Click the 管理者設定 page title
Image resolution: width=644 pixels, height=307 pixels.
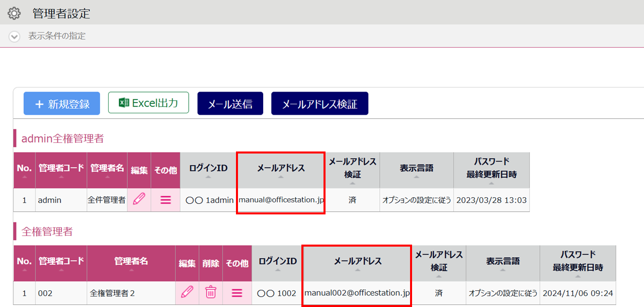61,14
